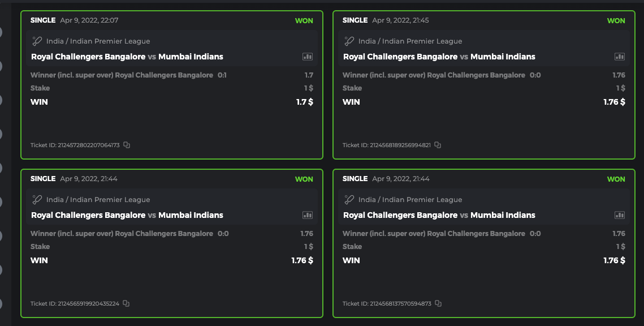Copy ticket ID ending in 064173
644x326 pixels.
tap(127, 145)
